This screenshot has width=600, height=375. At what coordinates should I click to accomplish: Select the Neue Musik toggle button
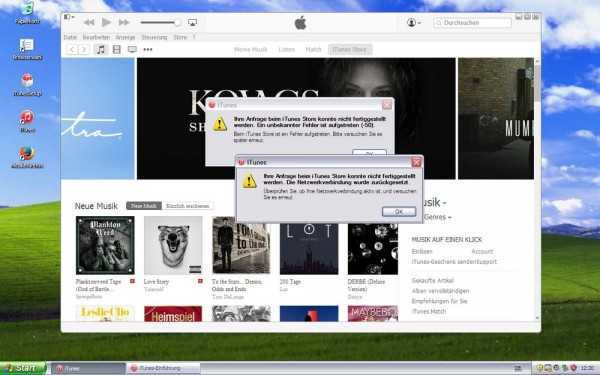click(144, 206)
